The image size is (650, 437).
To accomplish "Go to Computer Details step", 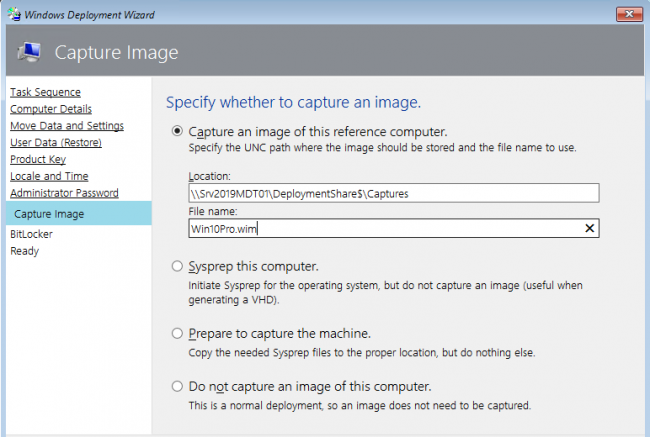I will coord(51,109).
